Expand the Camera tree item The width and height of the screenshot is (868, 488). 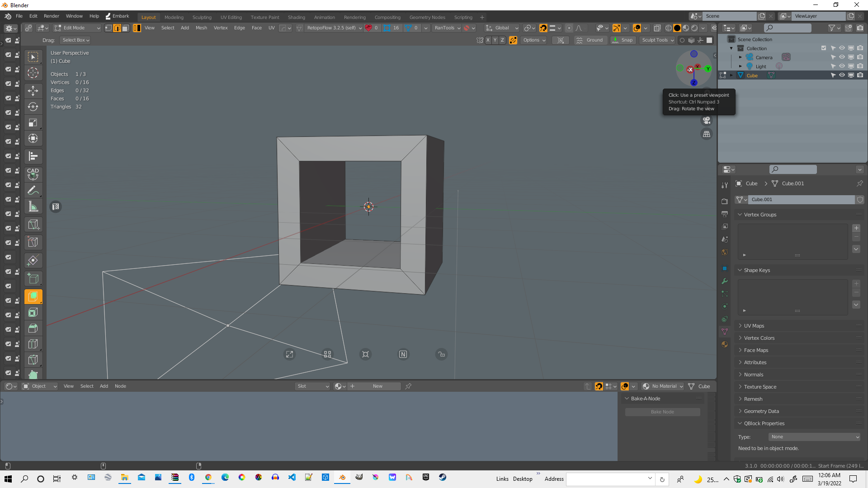click(x=740, y=57)
